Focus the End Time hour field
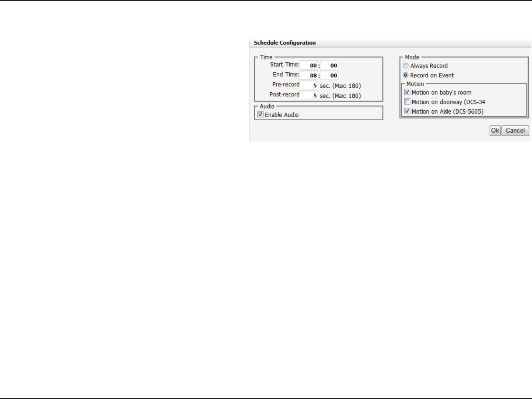 pos(309,75)
